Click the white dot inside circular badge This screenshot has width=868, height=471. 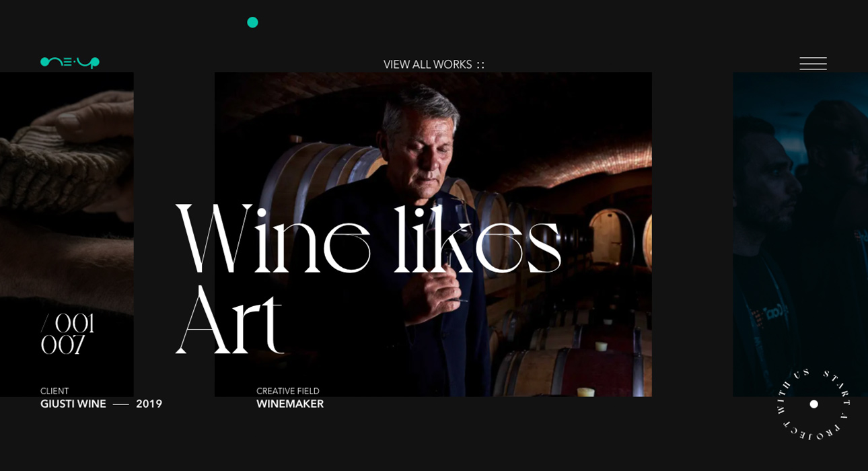click(x=813, y=404)
